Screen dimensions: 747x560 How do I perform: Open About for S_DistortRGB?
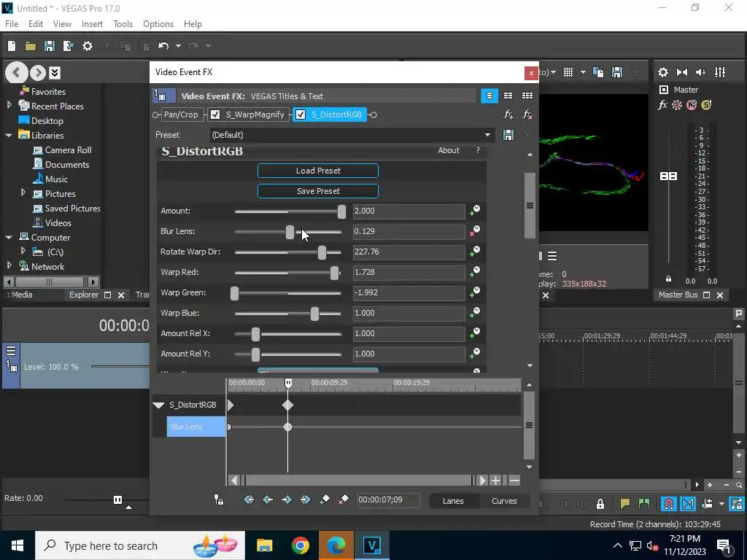[x=449, y=150]
